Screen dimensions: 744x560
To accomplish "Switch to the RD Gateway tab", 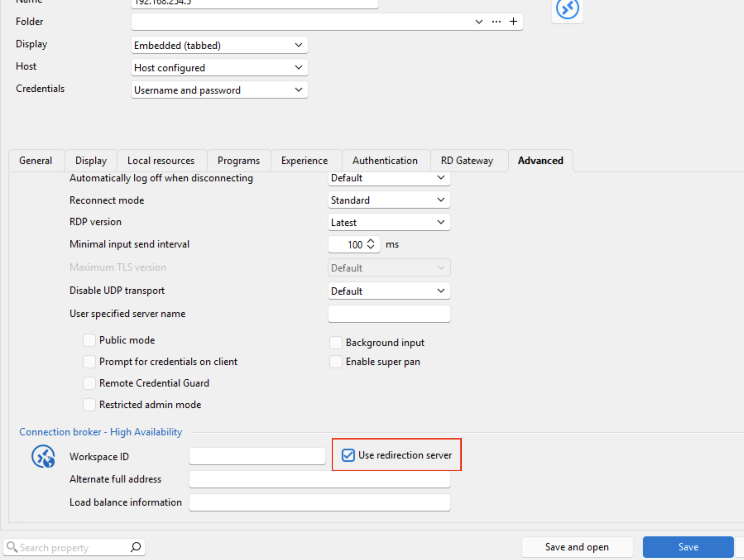I will coord(467,161).
